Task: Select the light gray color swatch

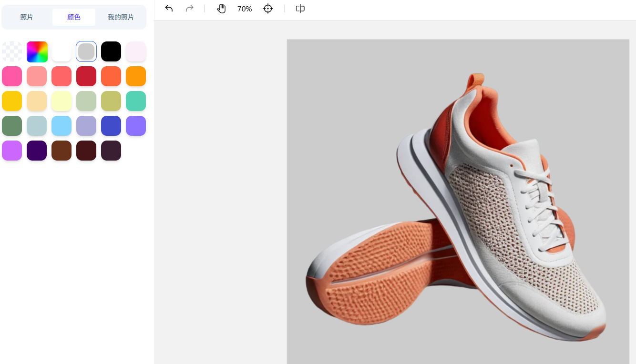Action: tap(86, 51)
